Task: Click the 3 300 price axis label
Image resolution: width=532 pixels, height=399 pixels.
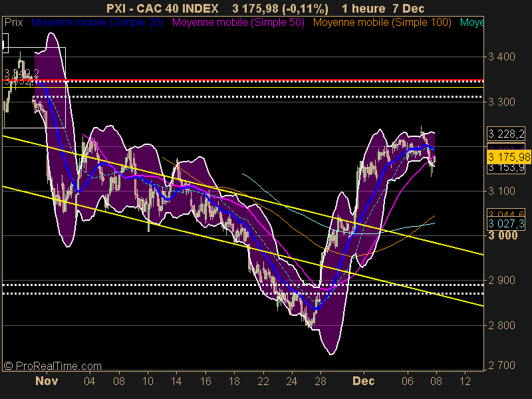Action: (x=501, y=102)
